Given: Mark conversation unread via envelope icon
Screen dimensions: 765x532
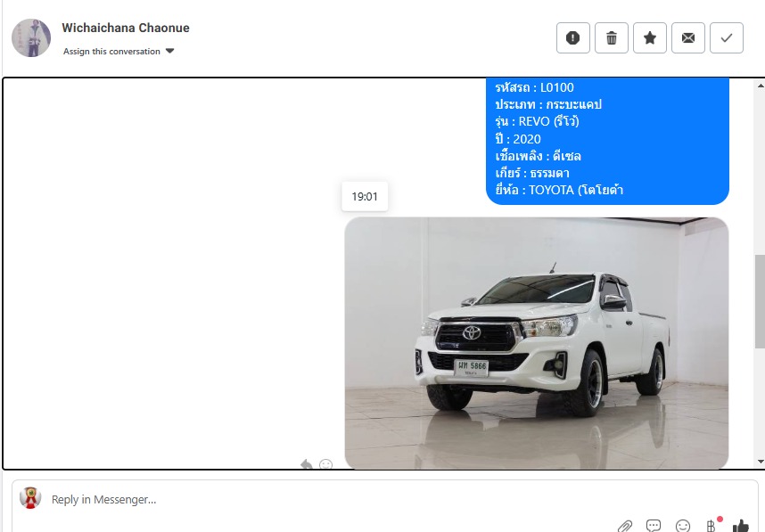Looking at the screenshot, I should tap(688, 37).
